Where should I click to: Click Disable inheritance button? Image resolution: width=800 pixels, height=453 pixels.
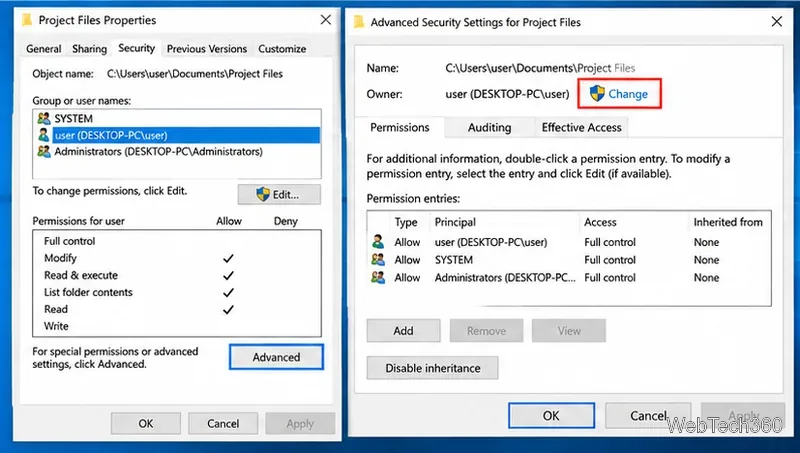432,368
